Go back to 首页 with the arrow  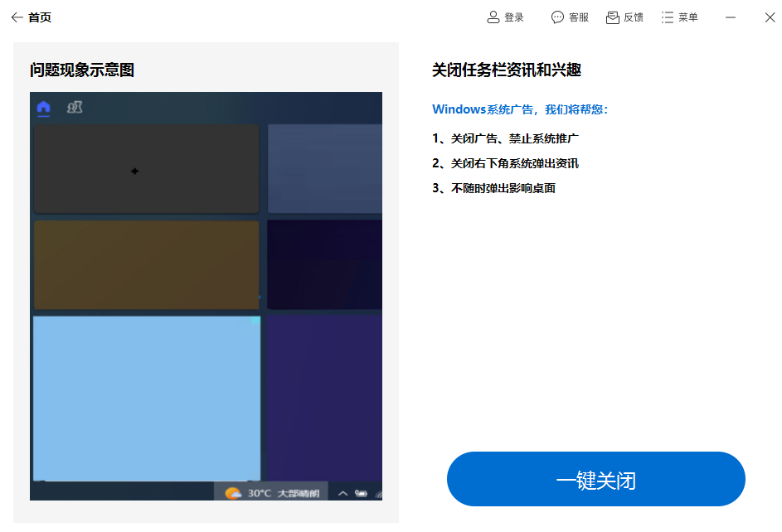coord(17,17)
